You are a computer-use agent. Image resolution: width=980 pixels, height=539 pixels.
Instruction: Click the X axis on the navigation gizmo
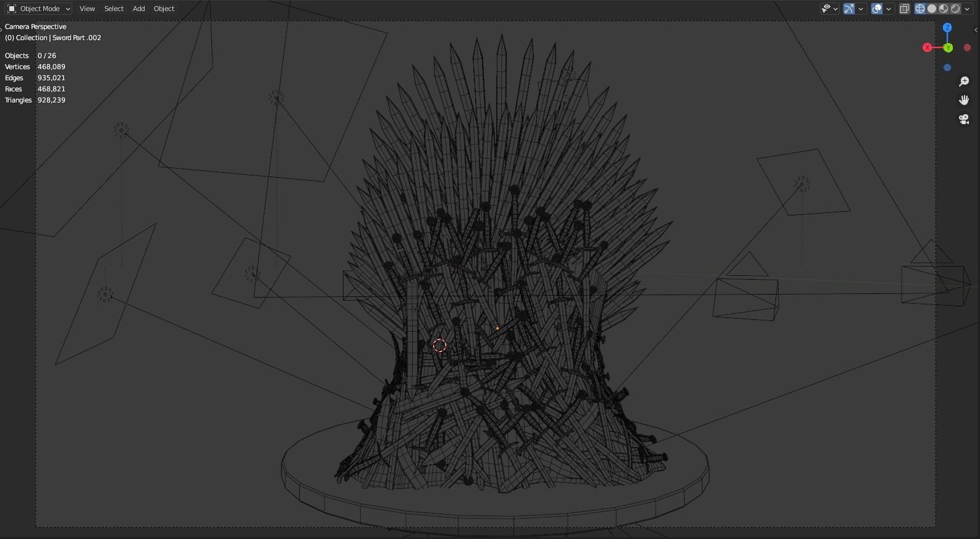click(927, 48)
